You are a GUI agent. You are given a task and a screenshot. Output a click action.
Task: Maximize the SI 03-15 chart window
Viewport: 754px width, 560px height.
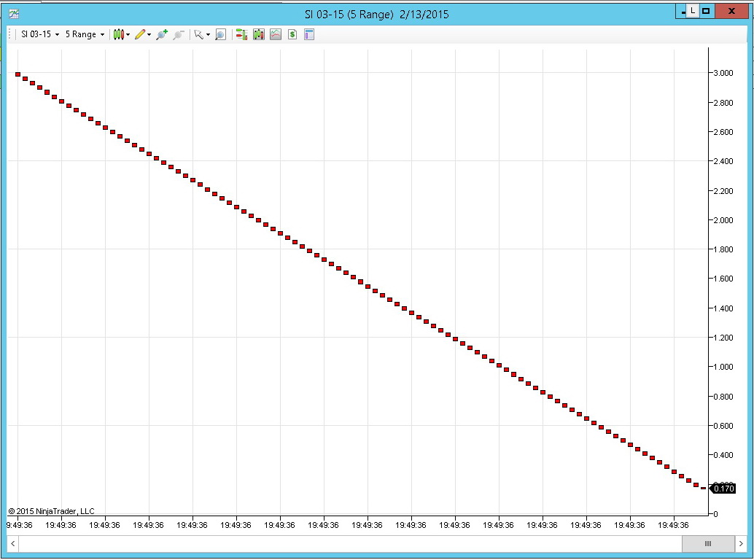click(706, 11)
